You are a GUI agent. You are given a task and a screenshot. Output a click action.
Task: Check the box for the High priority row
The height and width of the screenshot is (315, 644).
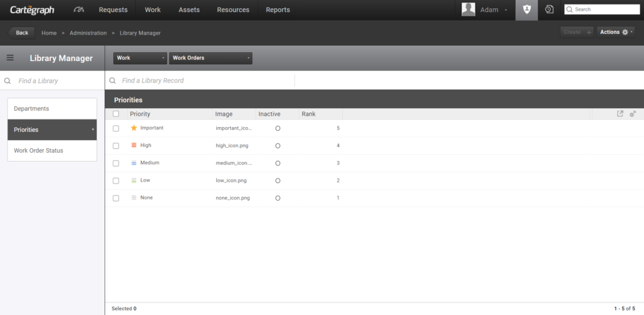pos(116,146)
